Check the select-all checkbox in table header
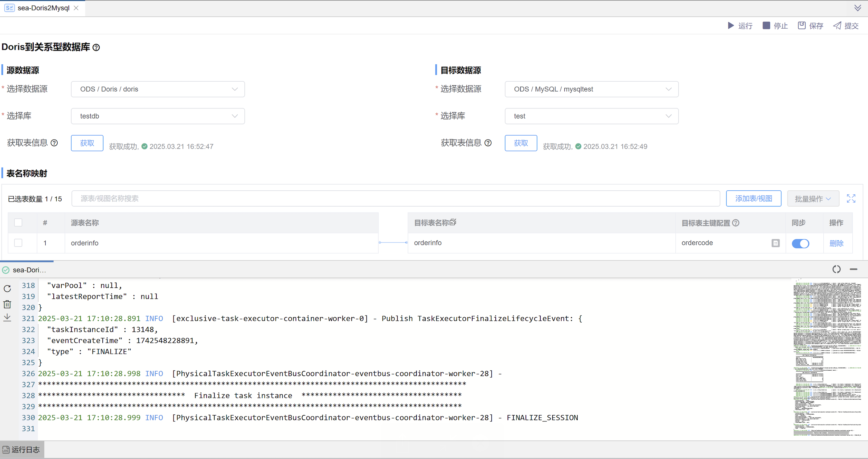The height and width of the screenshot is (459, 868). [x=18, y=223]
